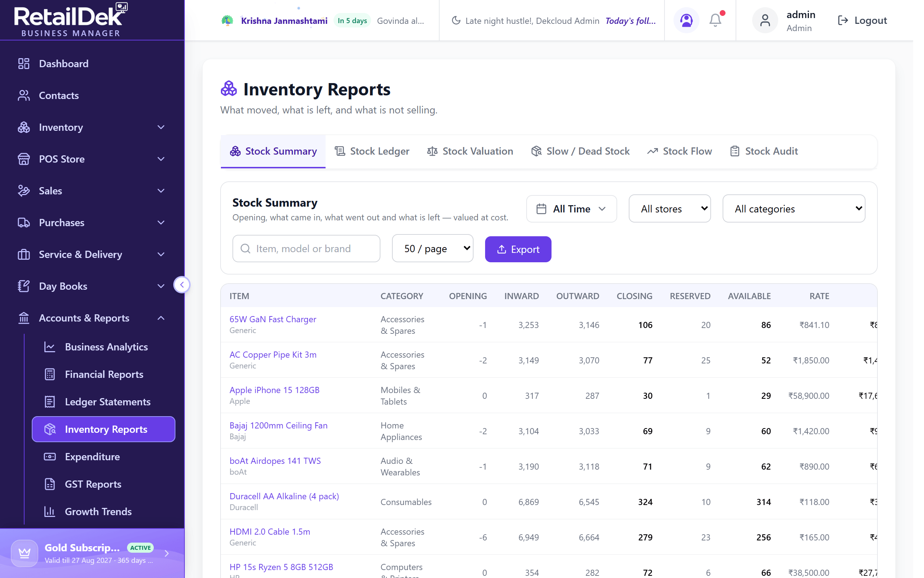Click the Item, model or brand search field
This screenshot has height=578, width=924.
(306, 249)
